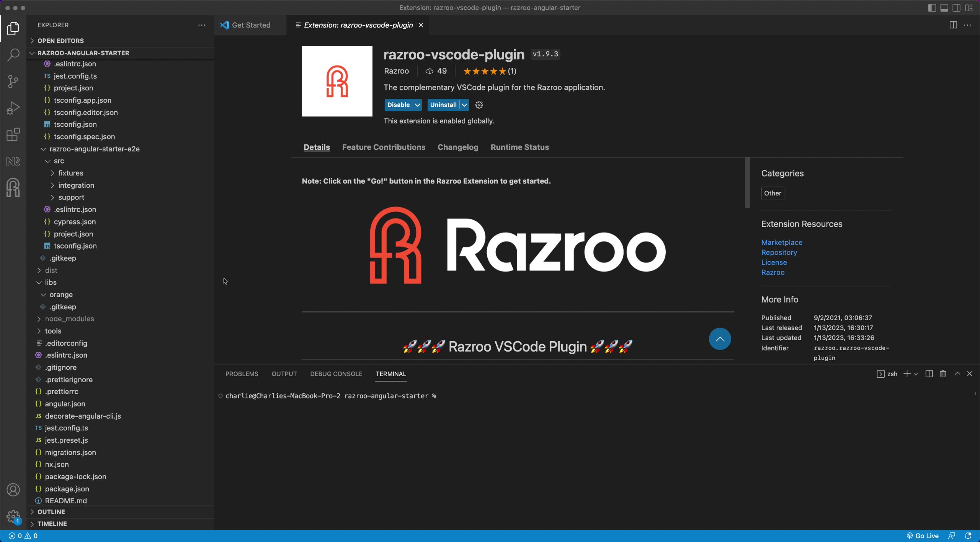Toggle the secondary sidebar visibility
980x542 pixels.
point(956,7)
